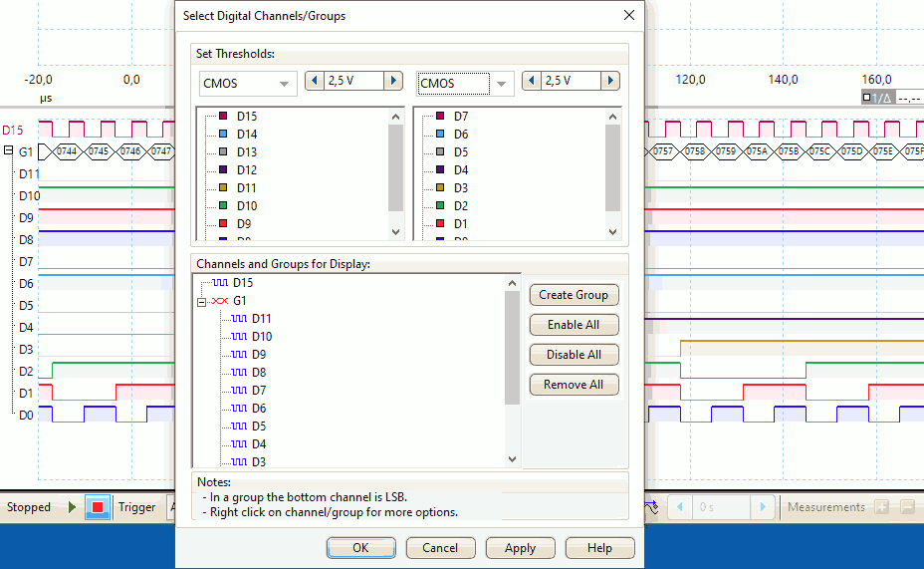The image size is (924, 569).
Task: Click the D7 waveform icon under G1
Action: point(239,391)
